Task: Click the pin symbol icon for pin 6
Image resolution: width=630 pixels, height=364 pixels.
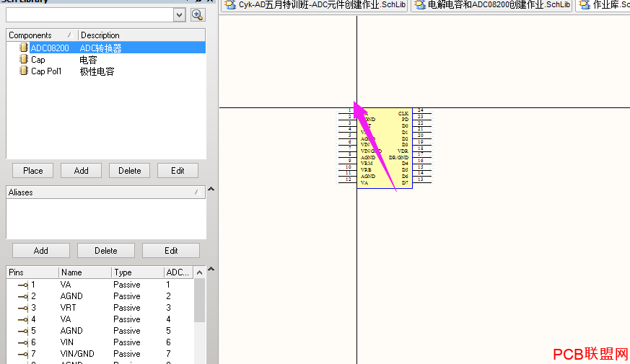Action: click(23, 342)
